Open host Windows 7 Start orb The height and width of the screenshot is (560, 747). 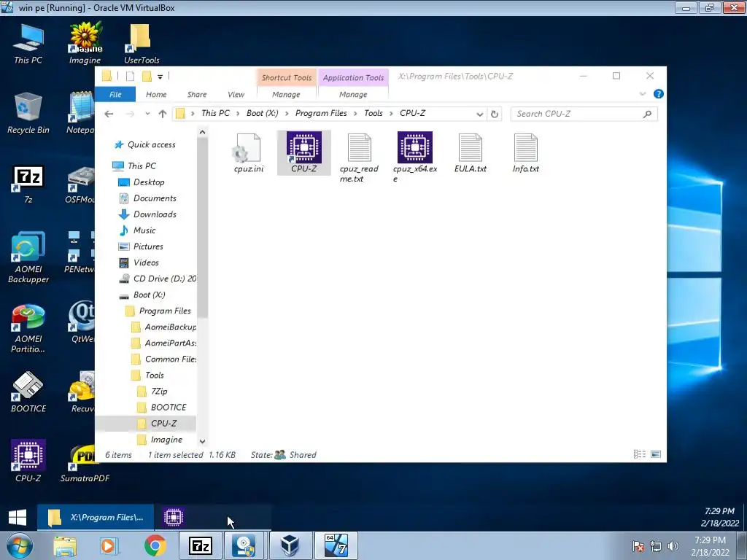pyautogui.click(x=19, y=545)
